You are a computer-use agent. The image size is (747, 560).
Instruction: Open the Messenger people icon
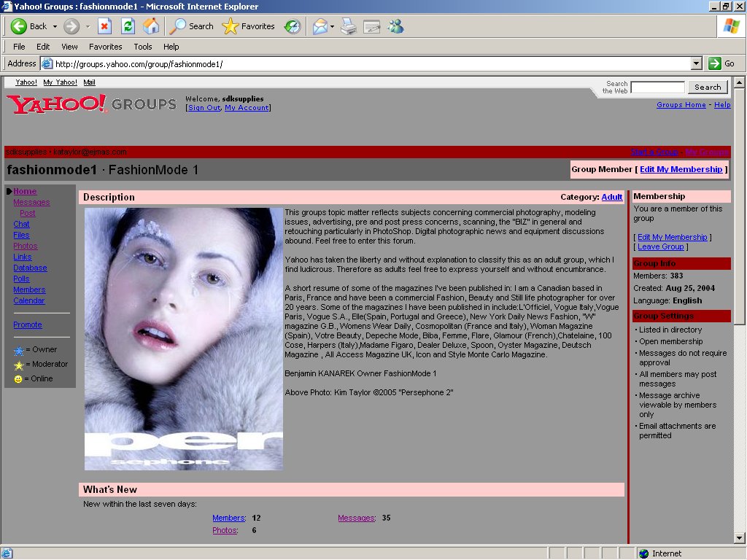395,26
